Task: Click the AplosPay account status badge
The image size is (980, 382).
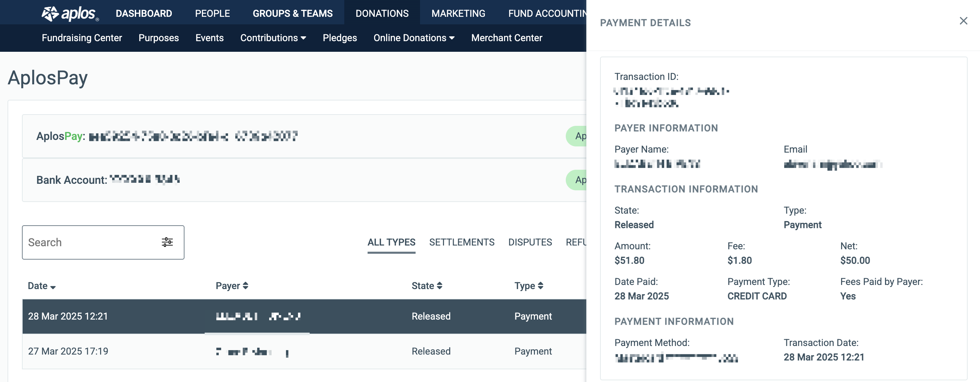Action: pyautogui.click(x=576, y=136)
